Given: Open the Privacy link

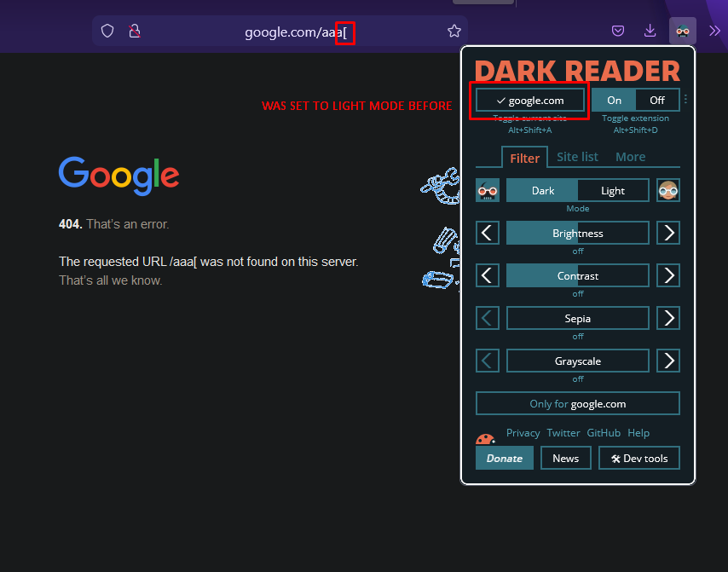Looking at the screenshot, I should click(523, 433).
